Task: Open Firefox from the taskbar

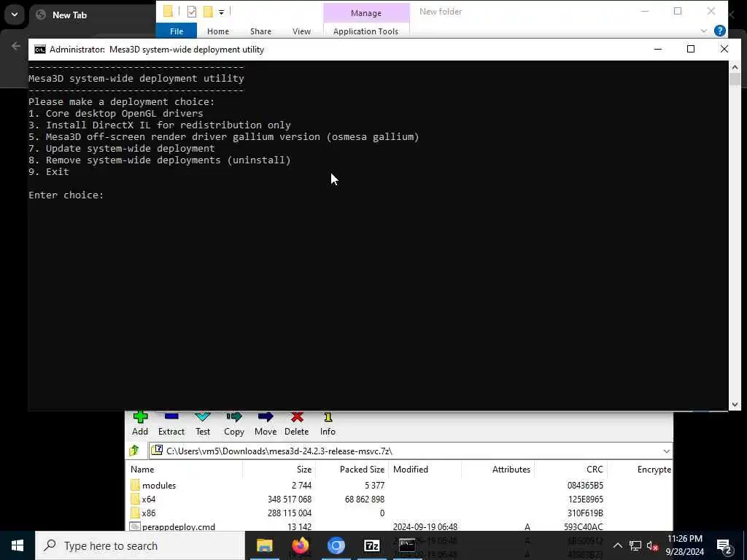Action: pos(300,545)
